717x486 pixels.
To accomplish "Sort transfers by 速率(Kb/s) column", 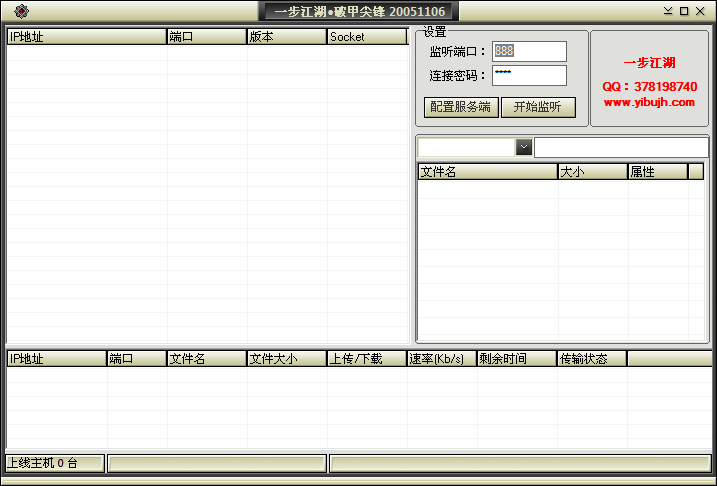I will (x=441, y=359).
